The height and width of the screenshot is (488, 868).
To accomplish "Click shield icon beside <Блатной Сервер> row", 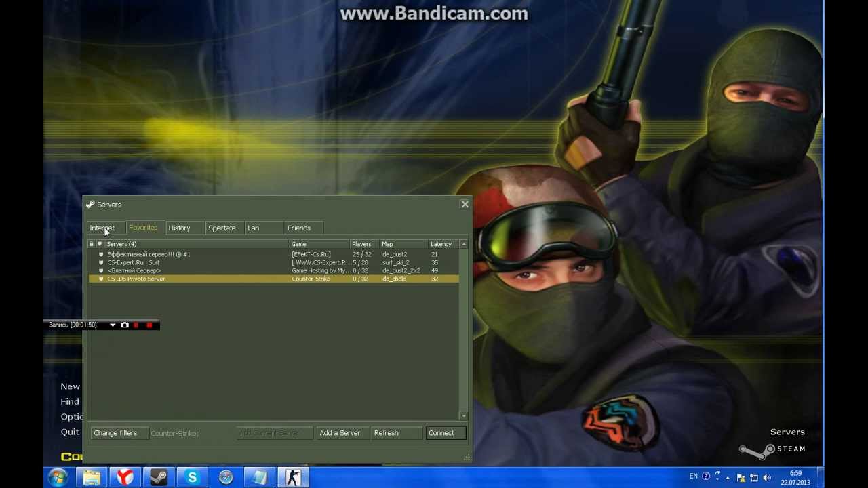I will tap(101, 270).
